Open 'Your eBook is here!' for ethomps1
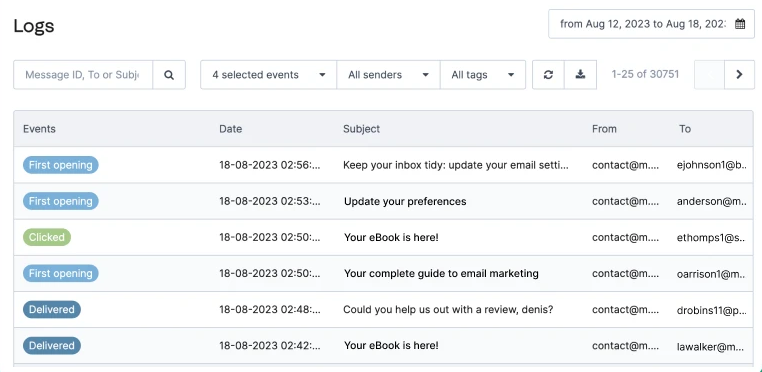This screenshot has height=372, width=762. pyautogui.click(x=391, y=237)
